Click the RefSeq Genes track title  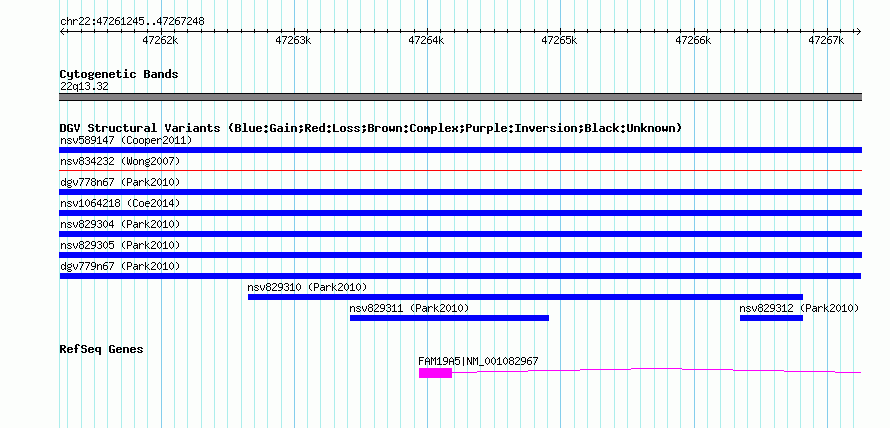tap(102, 349)
